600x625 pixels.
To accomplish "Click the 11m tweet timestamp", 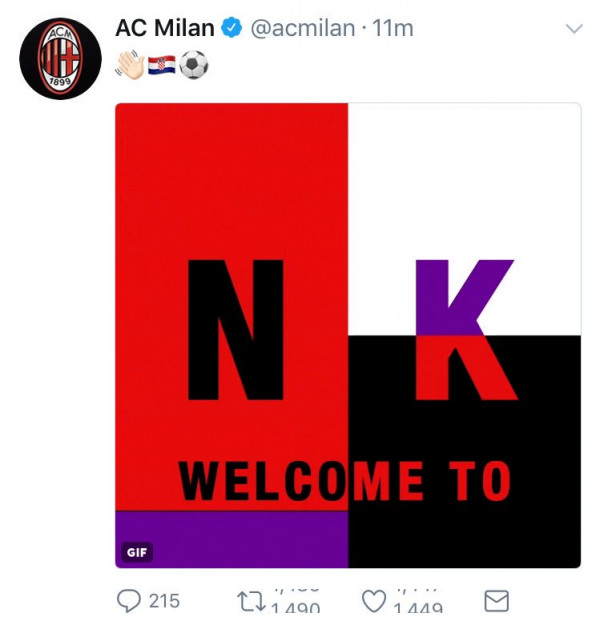I will click(x=393, y=29).
